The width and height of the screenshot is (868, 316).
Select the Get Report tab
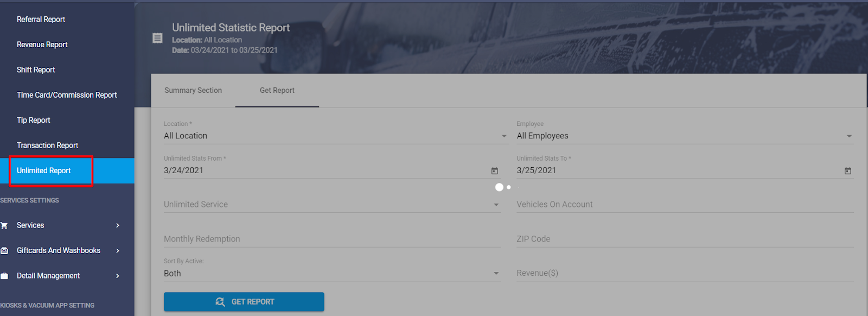(277, 91)
